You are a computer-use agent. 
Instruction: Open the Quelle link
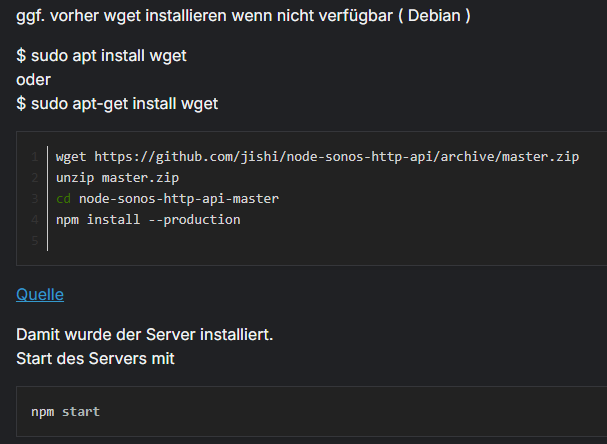(40, 294)
